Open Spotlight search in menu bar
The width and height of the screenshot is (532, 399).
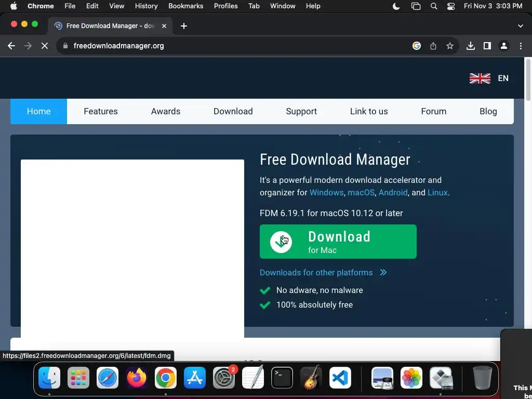(434, 6)
